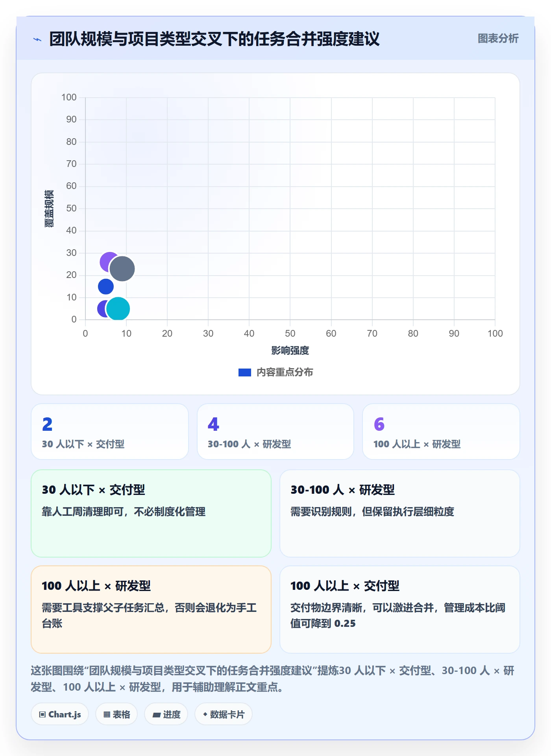Click the lightning bolt icon beside the title
Screen dimensions: 551x756
37,39
